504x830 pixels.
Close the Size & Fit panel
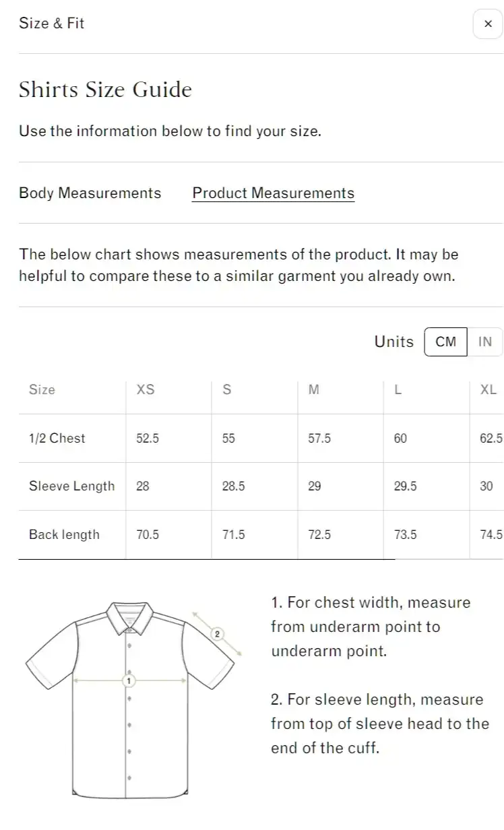click(x=488, y=24)
